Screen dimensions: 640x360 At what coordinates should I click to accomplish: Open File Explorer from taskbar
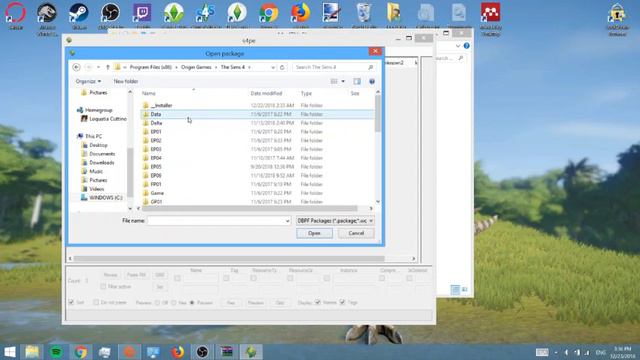(x=32, y=352)
